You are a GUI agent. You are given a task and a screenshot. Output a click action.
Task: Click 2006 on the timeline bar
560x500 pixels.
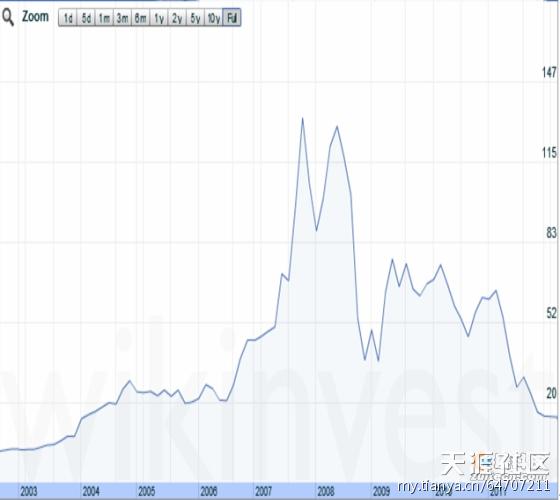point(209,491)
